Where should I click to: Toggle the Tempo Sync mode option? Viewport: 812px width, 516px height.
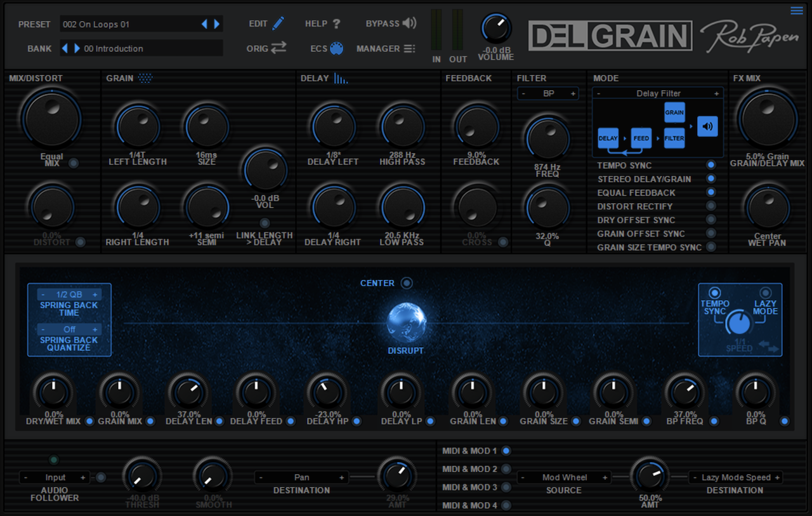711,165
